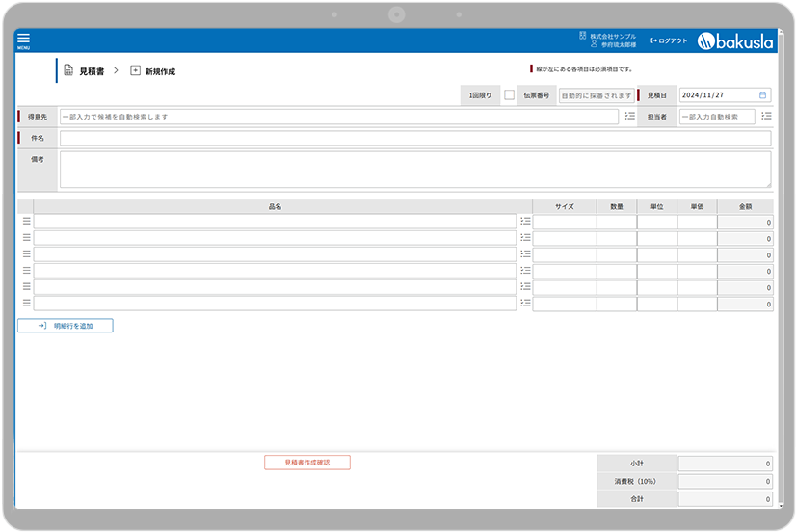Click the calendar icon in 見積日 field
The width and height of the screenshot is (796, 532).
tap(763, 95)
